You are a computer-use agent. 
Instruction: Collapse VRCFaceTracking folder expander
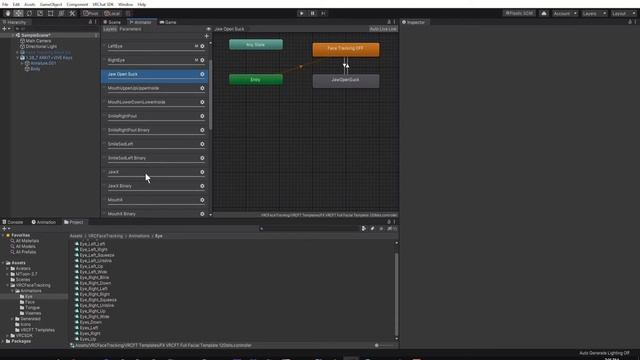(x=8, y=285)
